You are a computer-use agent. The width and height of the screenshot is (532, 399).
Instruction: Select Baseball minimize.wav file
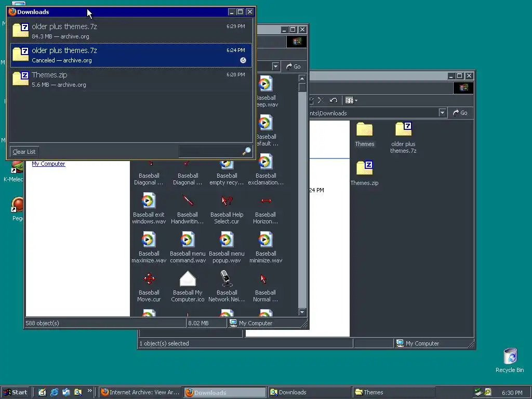point(265,248)
